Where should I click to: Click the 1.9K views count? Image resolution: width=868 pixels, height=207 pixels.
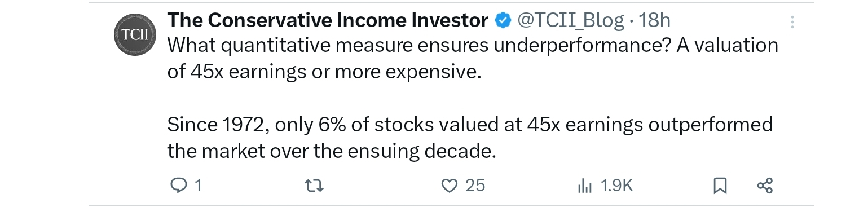click(617, 186)
